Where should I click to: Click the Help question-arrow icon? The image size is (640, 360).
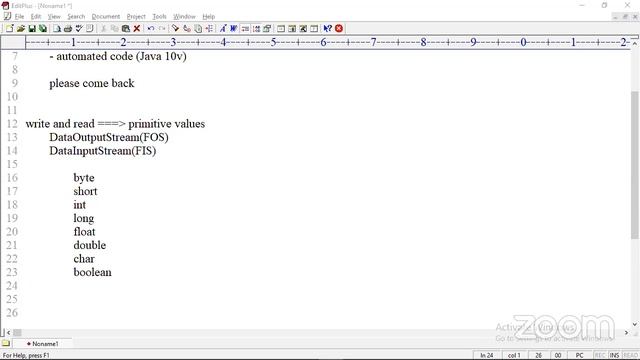point(327,29)
